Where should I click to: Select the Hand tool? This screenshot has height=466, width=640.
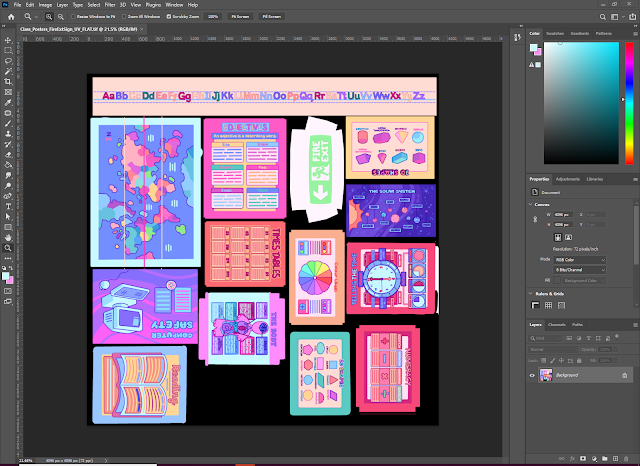[x=8, y=237]
